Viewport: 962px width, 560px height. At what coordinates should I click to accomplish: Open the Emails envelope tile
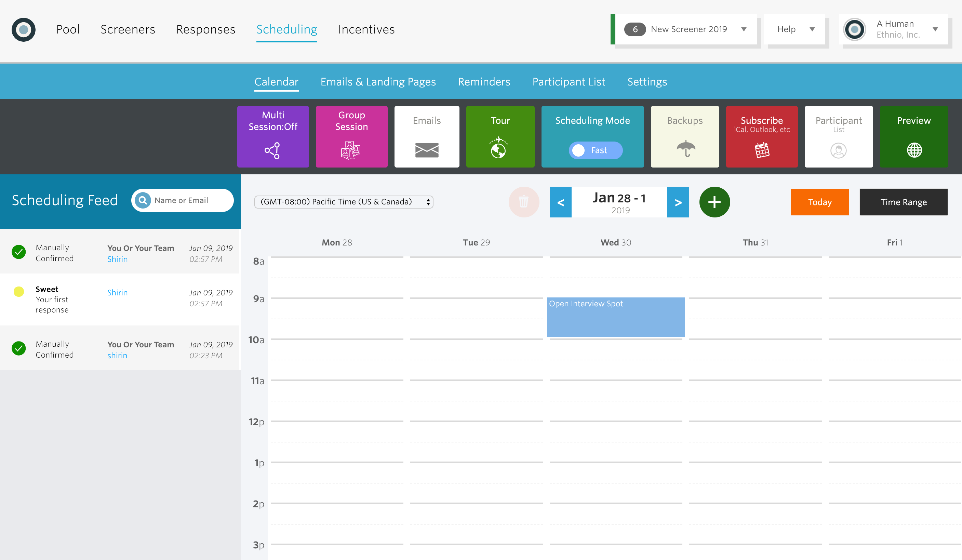point(427,136)
